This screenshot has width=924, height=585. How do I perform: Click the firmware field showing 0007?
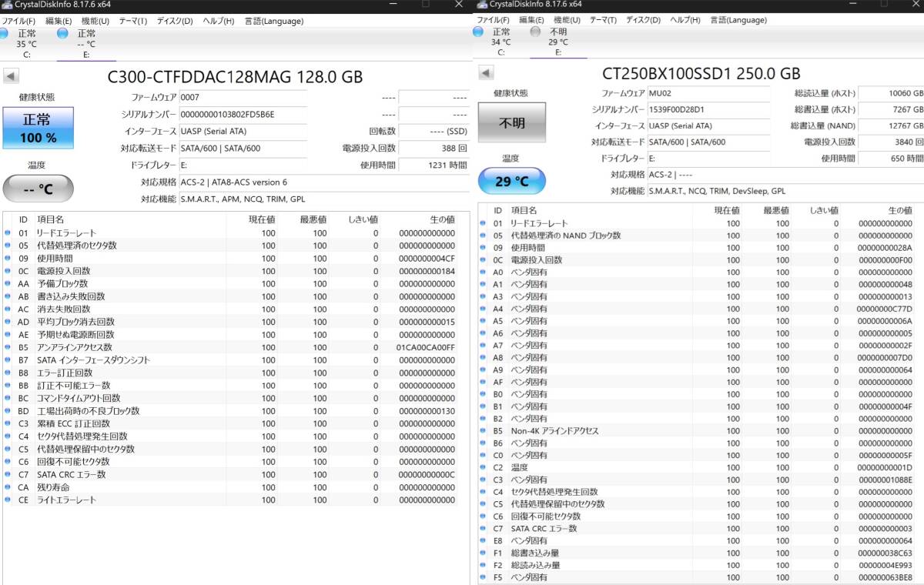click(x=243, y=98)
